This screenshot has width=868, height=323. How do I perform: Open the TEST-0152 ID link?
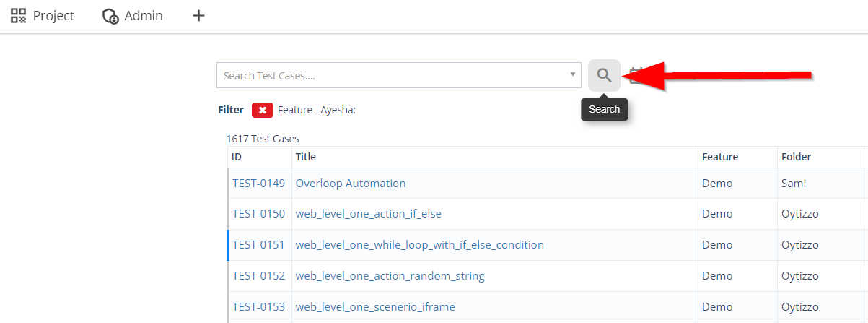[x=258, y=276]
